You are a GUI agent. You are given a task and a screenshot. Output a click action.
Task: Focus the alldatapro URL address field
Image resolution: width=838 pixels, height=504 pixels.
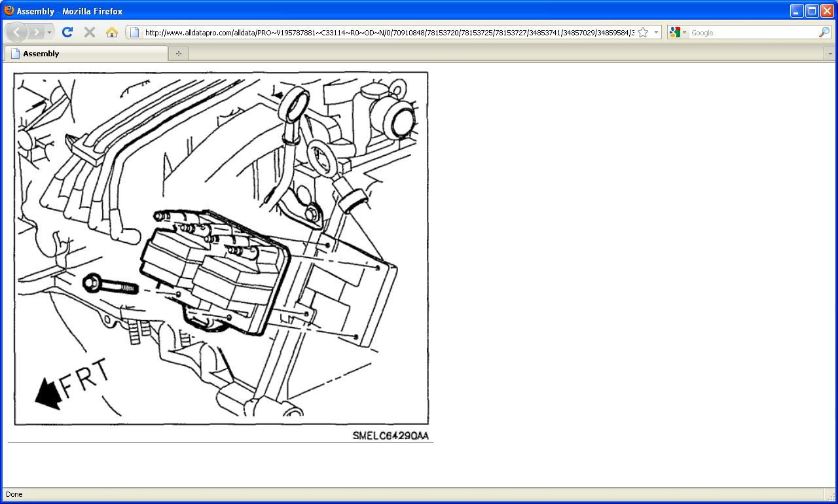point(389,32)
